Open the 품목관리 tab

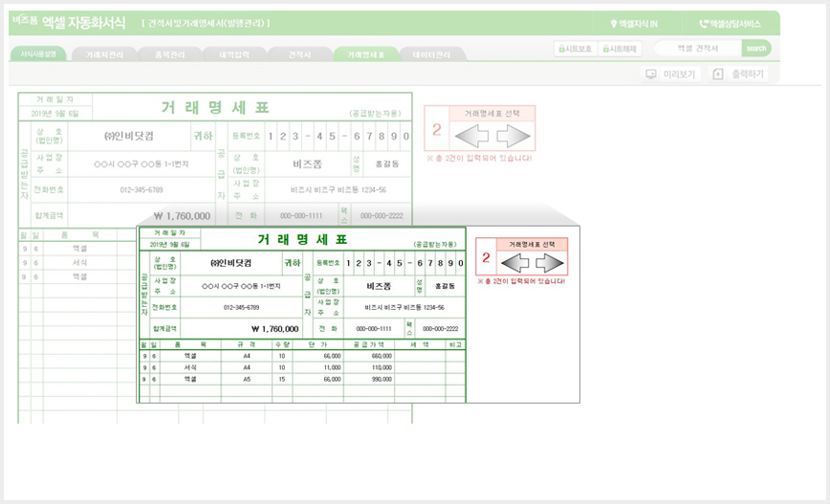click(x=170, y=55)
